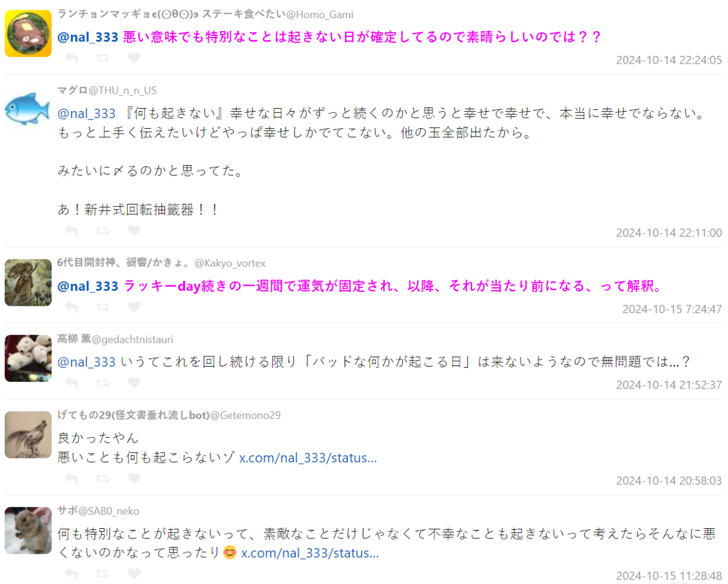Viewport: 728px width, 584px height.
Task: Open profile name げてもの29(怪文書垂れ流しbot)
Action: [133, 415]
